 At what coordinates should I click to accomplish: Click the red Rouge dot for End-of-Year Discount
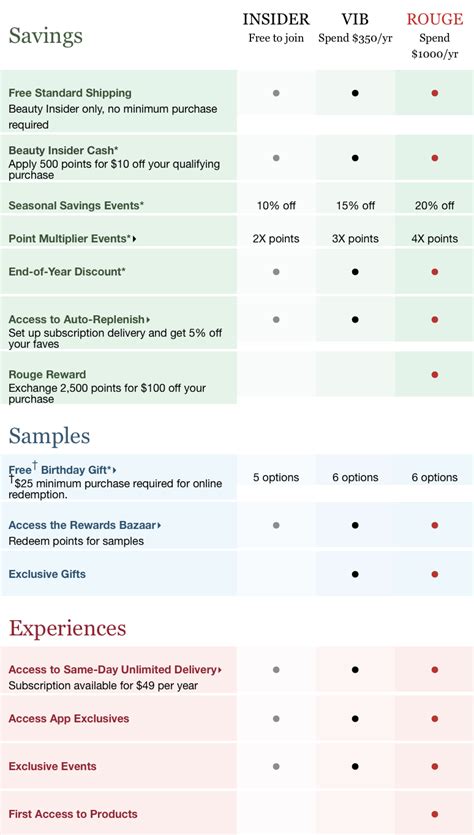[x=435, y=272]
